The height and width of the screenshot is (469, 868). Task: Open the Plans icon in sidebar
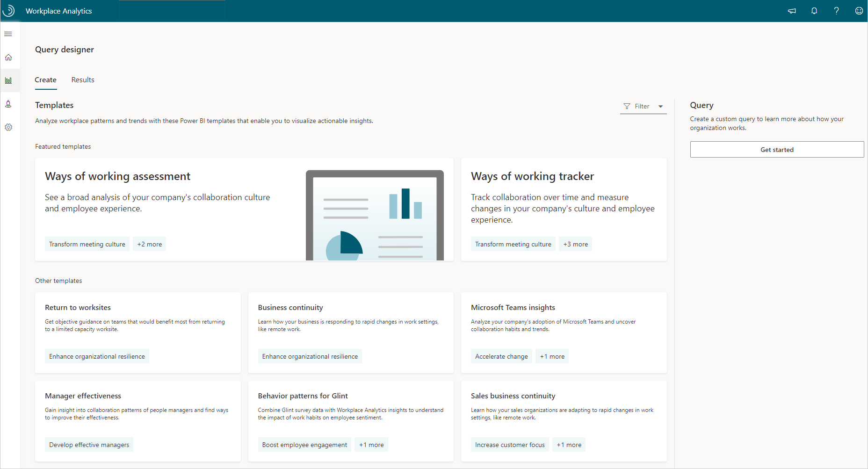click(x=8, y=104)
